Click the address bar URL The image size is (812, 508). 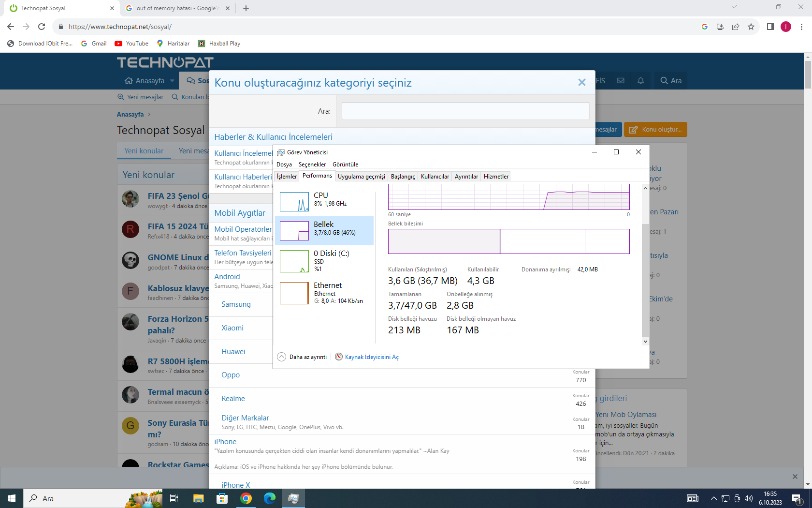pos(120,27)
